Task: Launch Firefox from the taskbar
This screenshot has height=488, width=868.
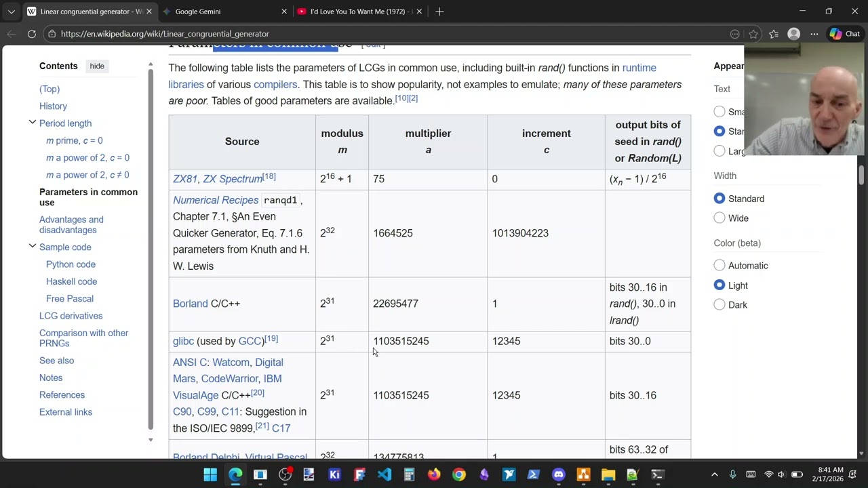Action: pyautogui.click(x=434, y=474)
